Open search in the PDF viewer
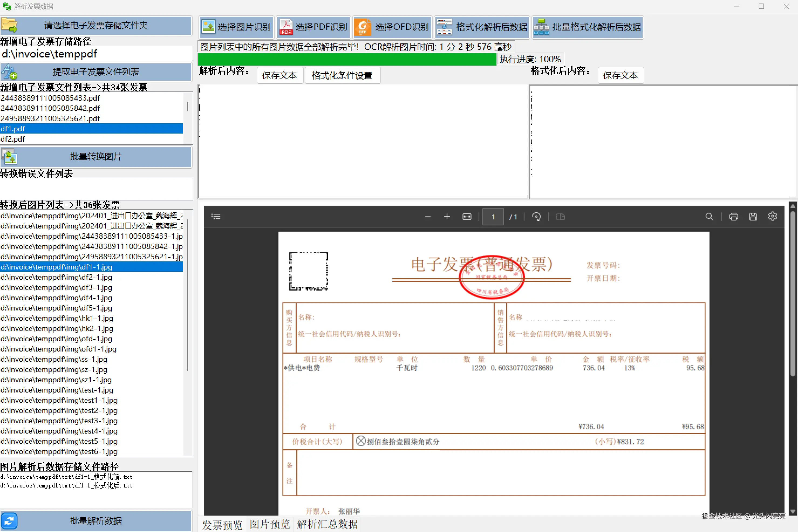The height and width of the screenshot is (532, 798). click(x=709, y=216)
